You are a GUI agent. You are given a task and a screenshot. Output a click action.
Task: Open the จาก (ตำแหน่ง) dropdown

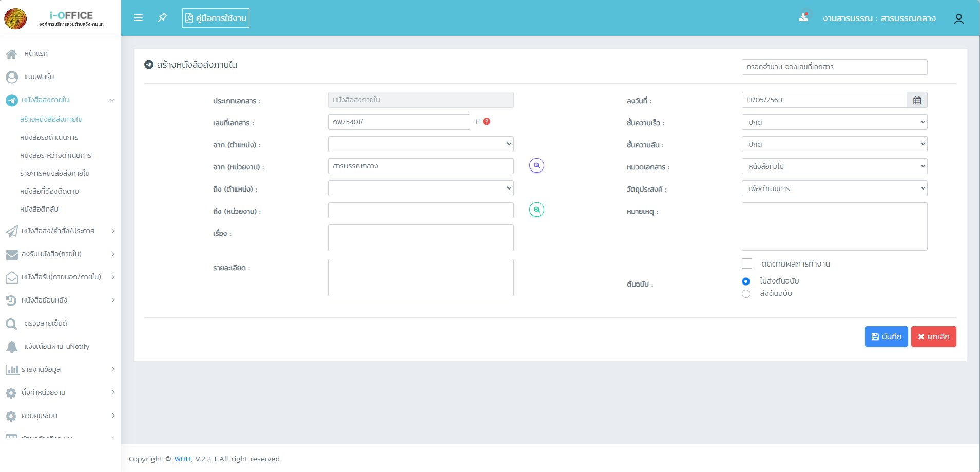(x=421, y=144)
